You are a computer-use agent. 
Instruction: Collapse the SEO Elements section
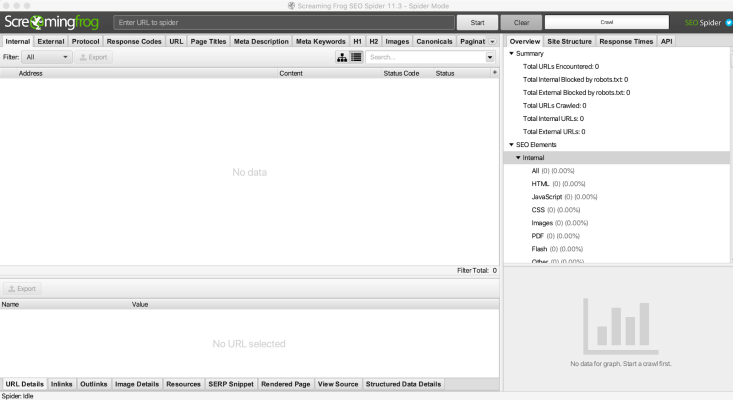pyautogui.click(x=512, y=144)
